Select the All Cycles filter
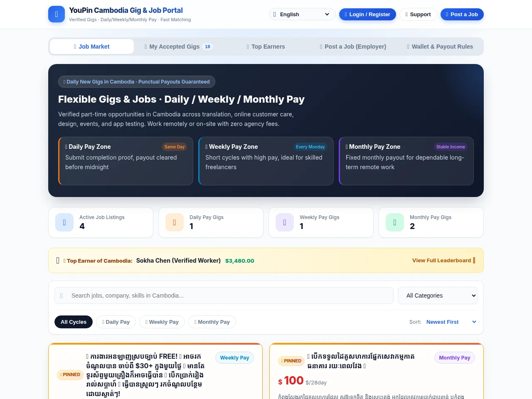This screenshot has width=532, height=399. [x=74, y=322]
